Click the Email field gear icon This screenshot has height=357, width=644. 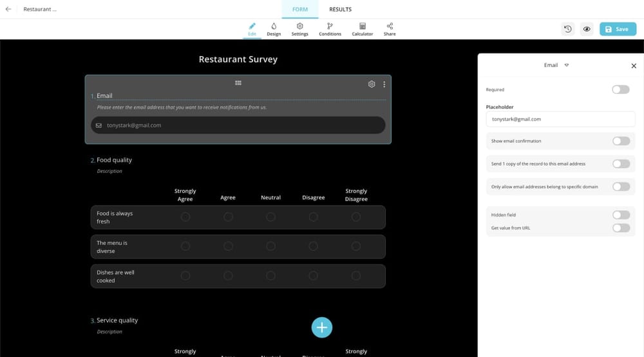(372, 84)
